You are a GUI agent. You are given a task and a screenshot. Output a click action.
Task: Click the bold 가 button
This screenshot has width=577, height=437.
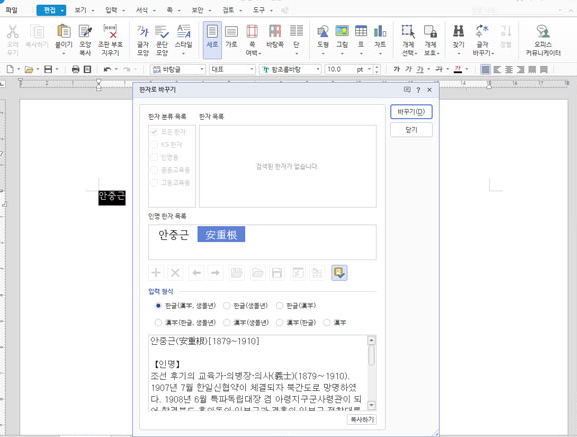click(x=396, y=69)
